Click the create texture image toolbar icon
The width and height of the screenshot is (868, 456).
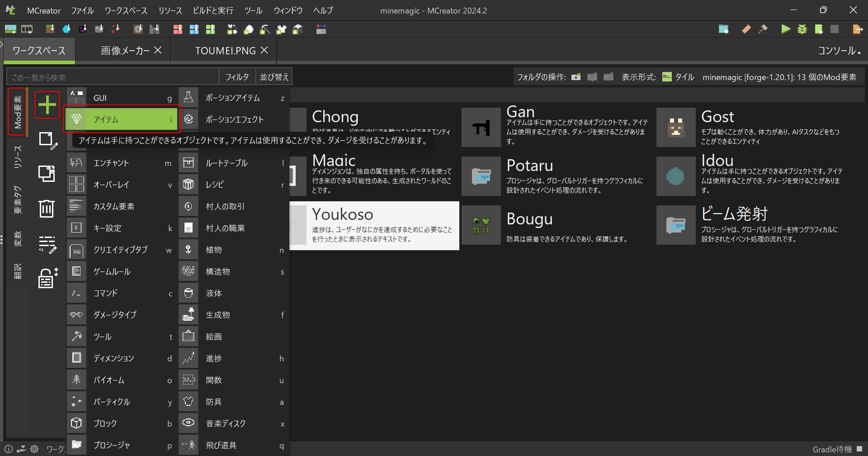10,29
